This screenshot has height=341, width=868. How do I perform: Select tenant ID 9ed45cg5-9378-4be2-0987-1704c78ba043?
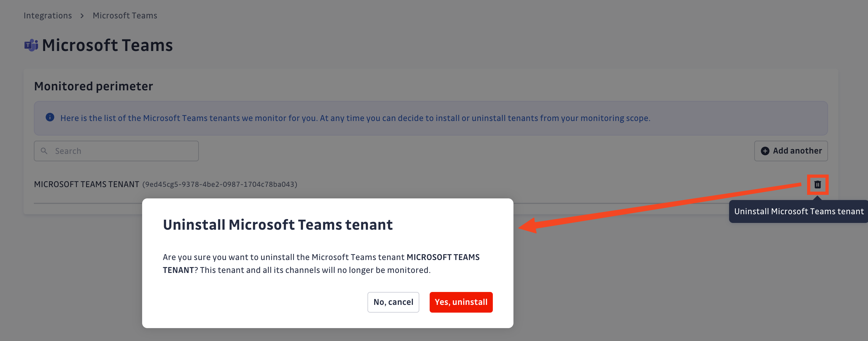click(x=220, y=184)
